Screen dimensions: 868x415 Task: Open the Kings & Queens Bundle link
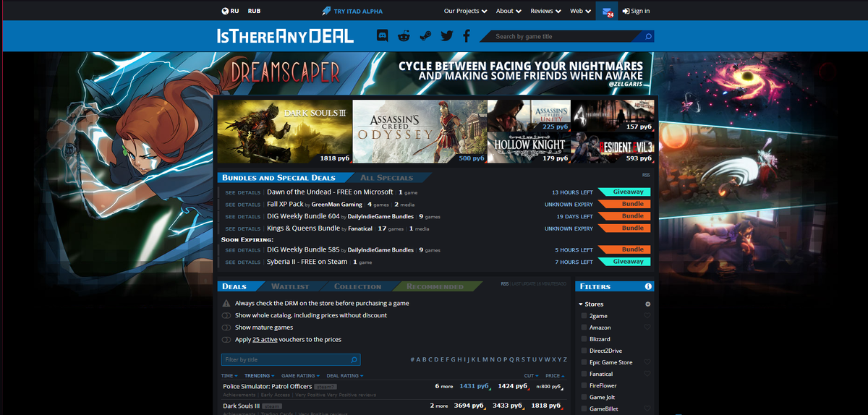(x=303, y=228)
